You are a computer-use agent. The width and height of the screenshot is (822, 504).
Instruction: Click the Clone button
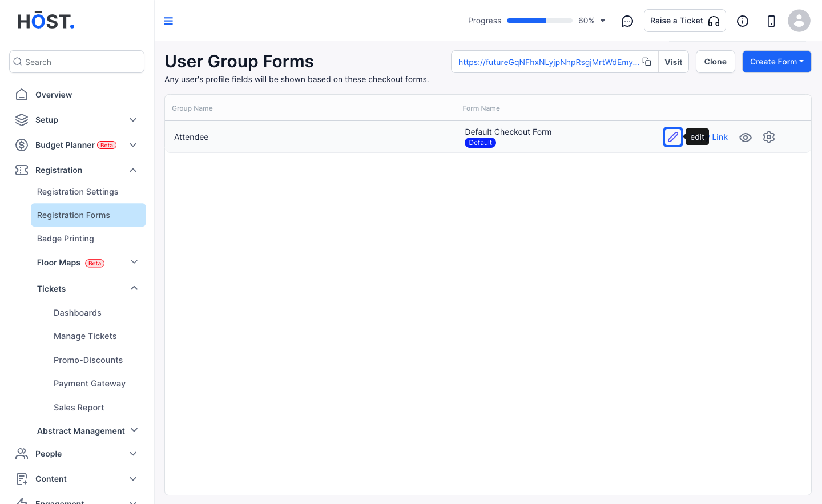click(x=715, y=62)
